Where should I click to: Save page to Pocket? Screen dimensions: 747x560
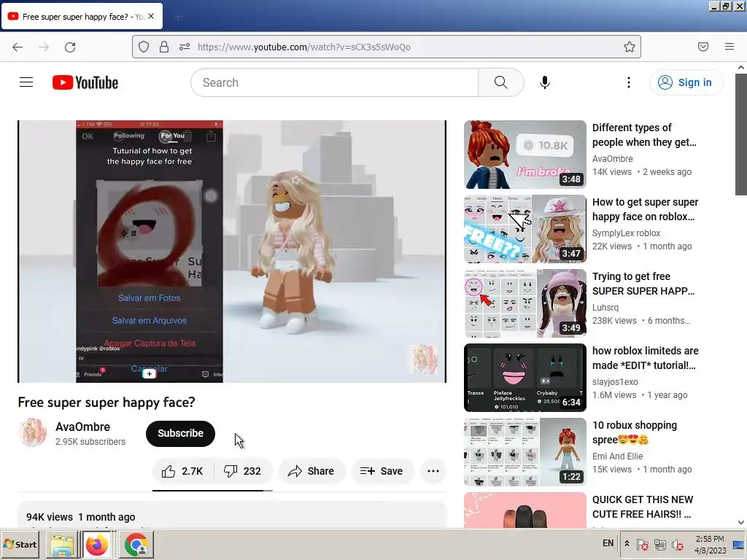click(x=703, y=47)
